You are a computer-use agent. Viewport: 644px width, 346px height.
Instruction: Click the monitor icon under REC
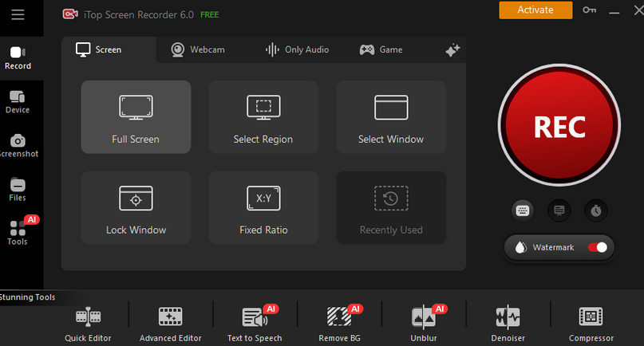point(559,210)
